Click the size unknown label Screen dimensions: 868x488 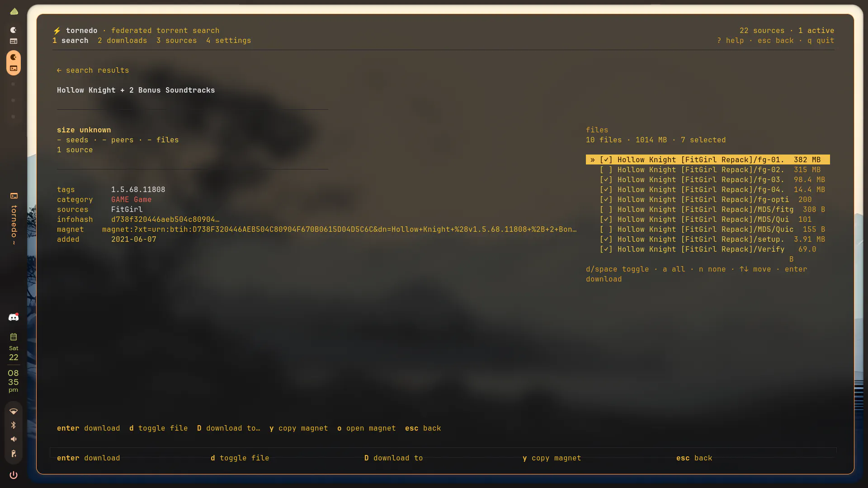84,130
